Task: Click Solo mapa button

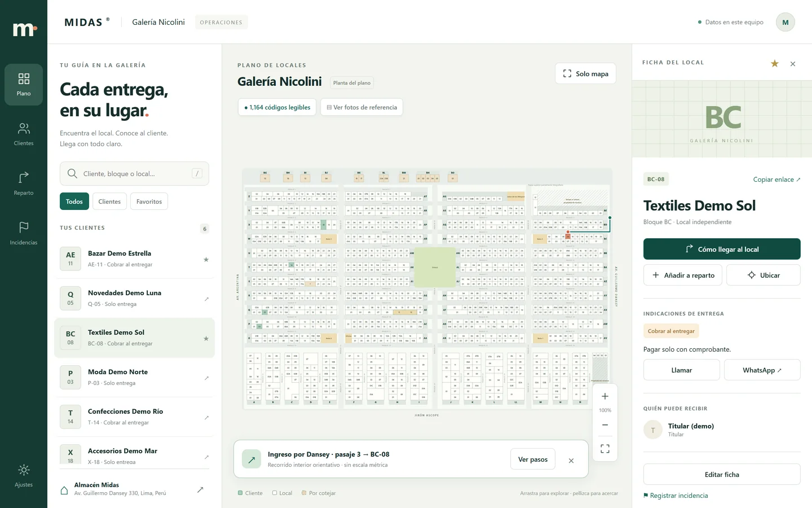Action: coord(585,73)
